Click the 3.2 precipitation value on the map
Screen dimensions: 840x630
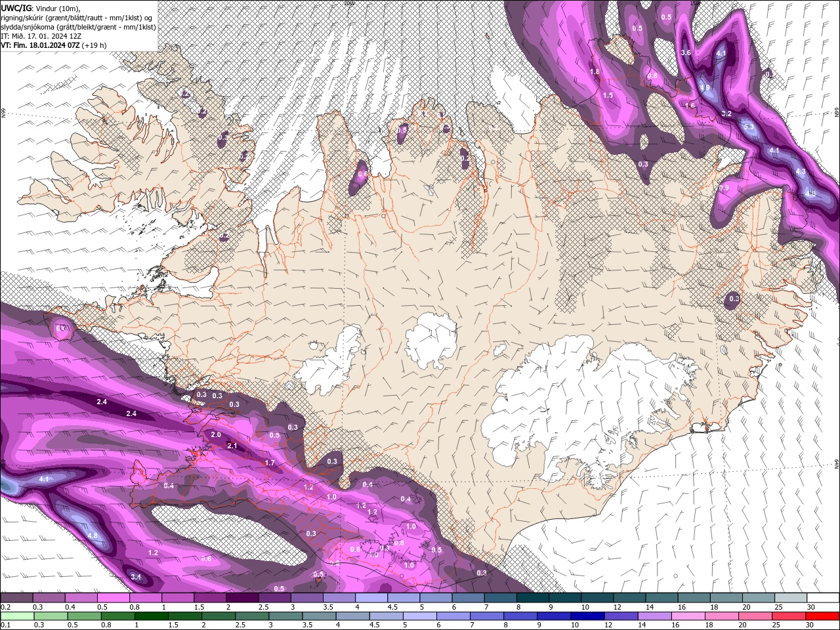(x=726, y=114)
